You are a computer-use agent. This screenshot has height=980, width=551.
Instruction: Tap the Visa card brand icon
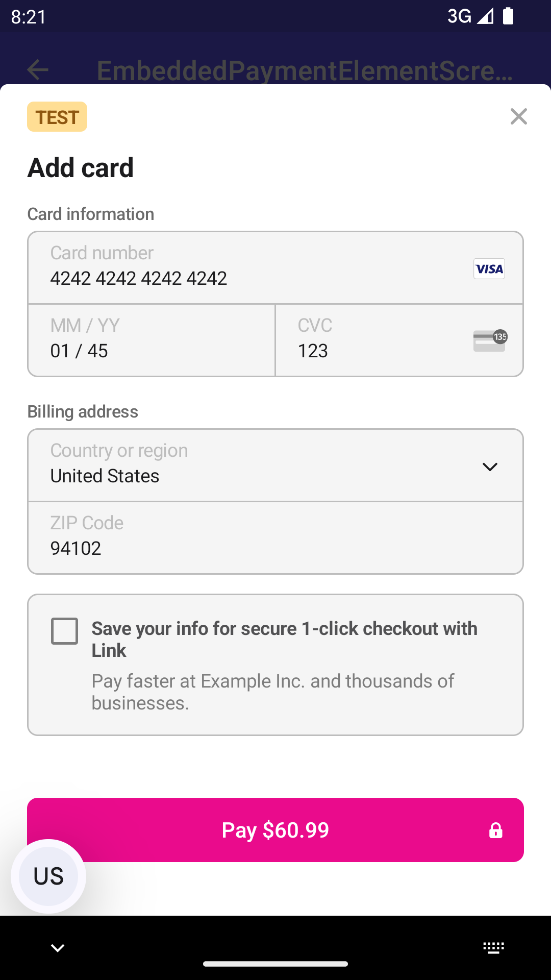point(489,268)
